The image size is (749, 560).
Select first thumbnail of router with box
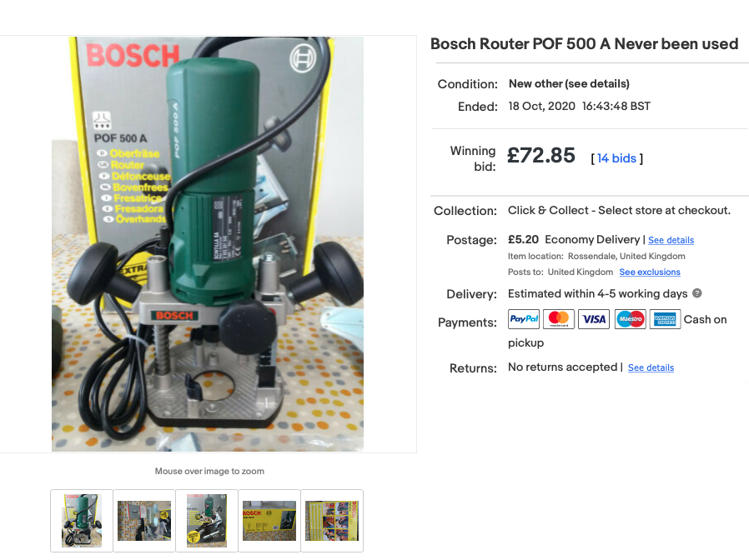point(82,521)
